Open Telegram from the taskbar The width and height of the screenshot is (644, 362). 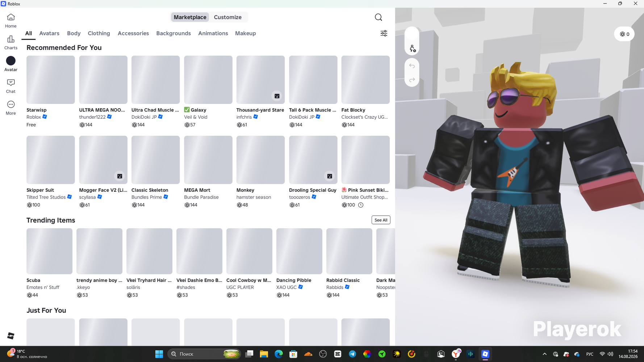point(352,354)
